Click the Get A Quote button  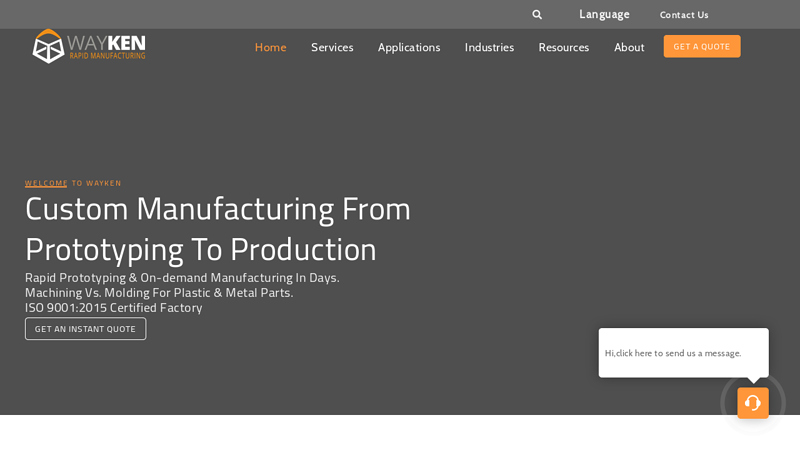tap(702, 46)
